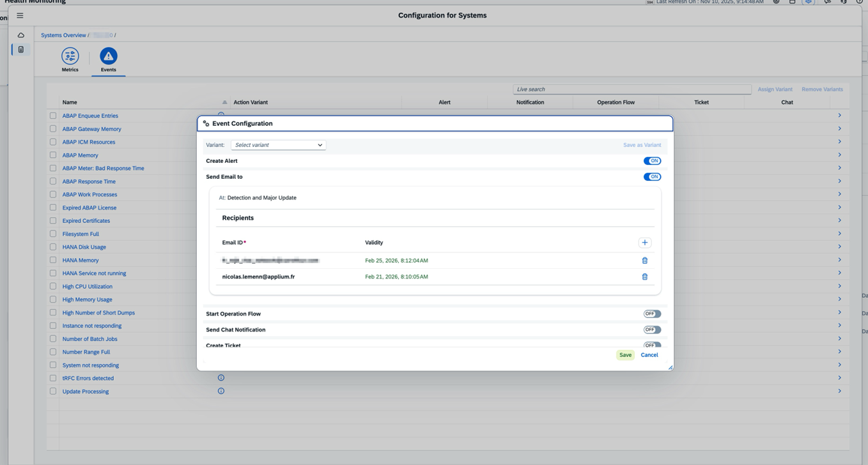This screenshot has width=868, height=465.
Task: Enable the Start Operation Flow switch
Action: 652,314
